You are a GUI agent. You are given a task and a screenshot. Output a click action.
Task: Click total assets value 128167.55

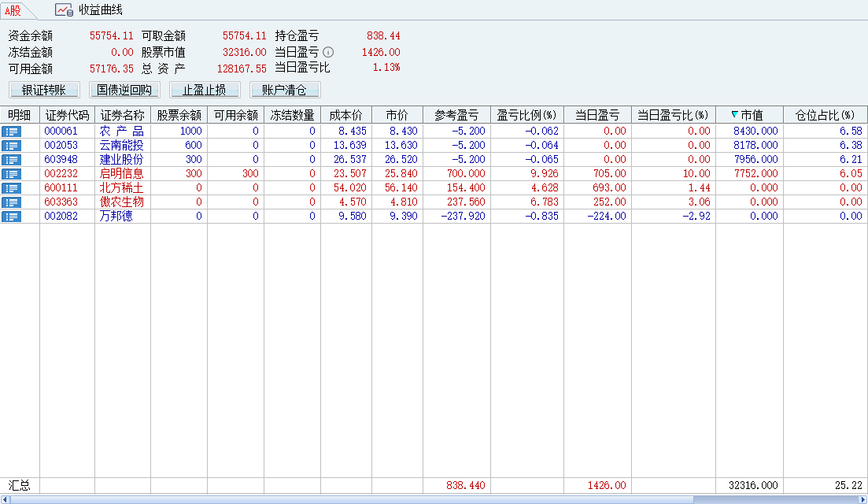[242, 69]
